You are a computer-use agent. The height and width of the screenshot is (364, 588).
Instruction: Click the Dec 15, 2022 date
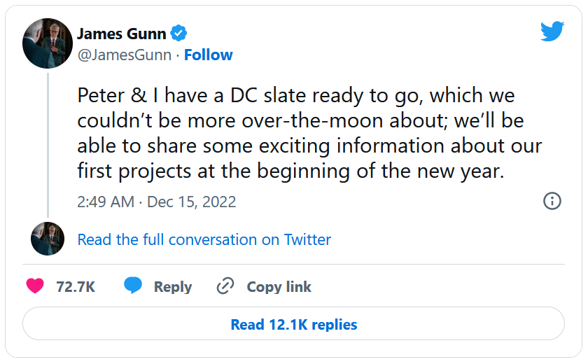tap(192, 202)
